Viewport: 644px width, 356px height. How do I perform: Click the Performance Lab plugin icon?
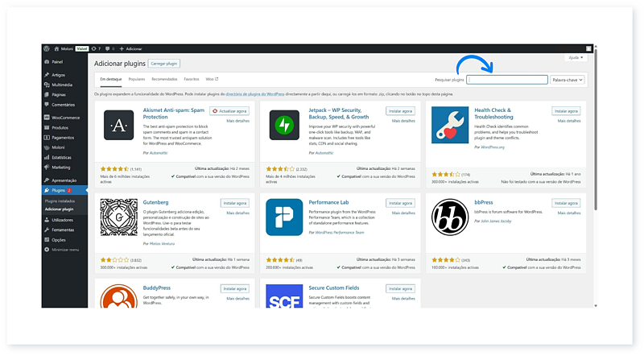point(284,217)
